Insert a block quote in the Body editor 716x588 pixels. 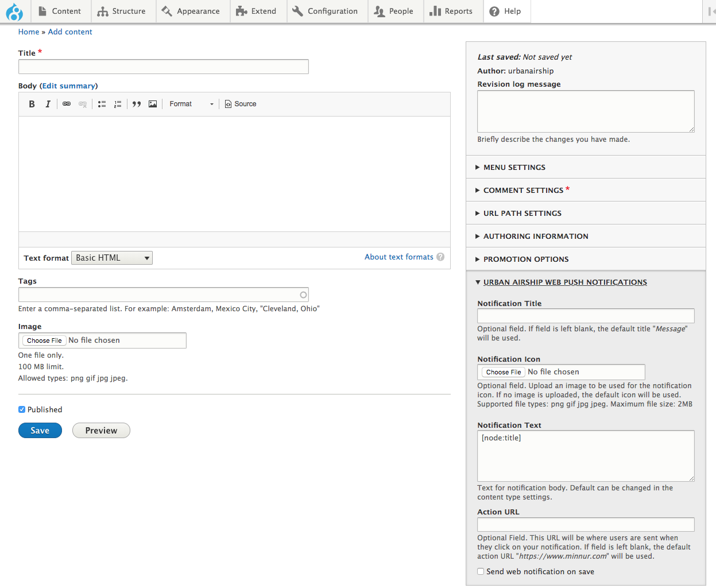[136, 104]
